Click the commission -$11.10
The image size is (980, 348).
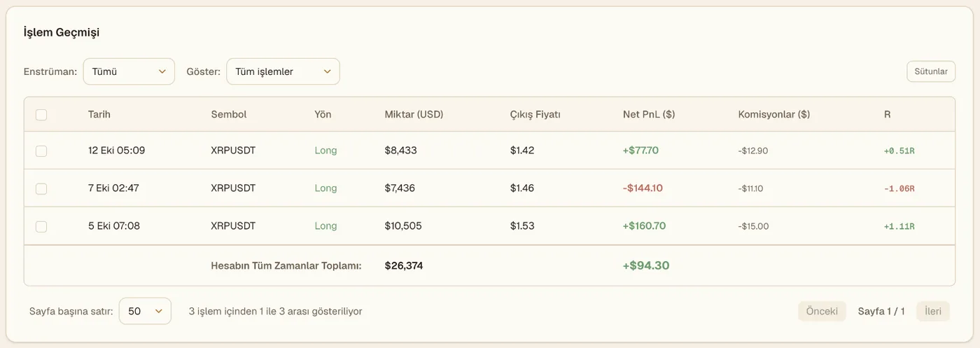click(752, 188)
